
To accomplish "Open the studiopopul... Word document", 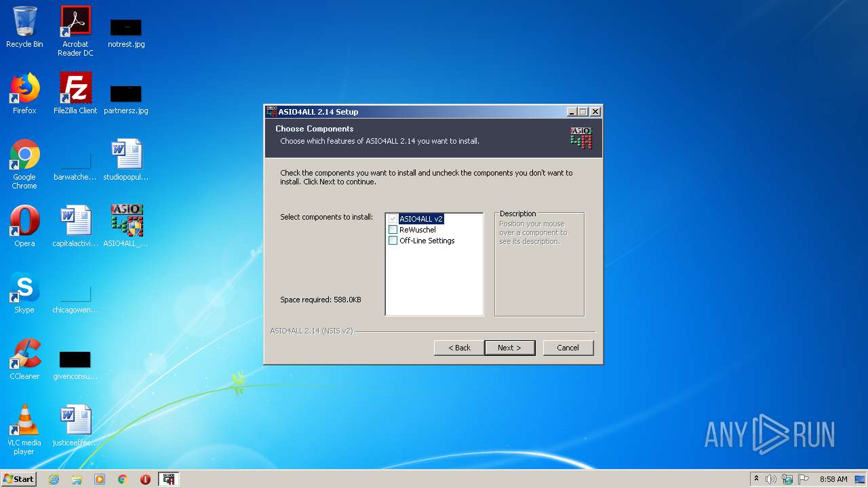I will 126,161.
